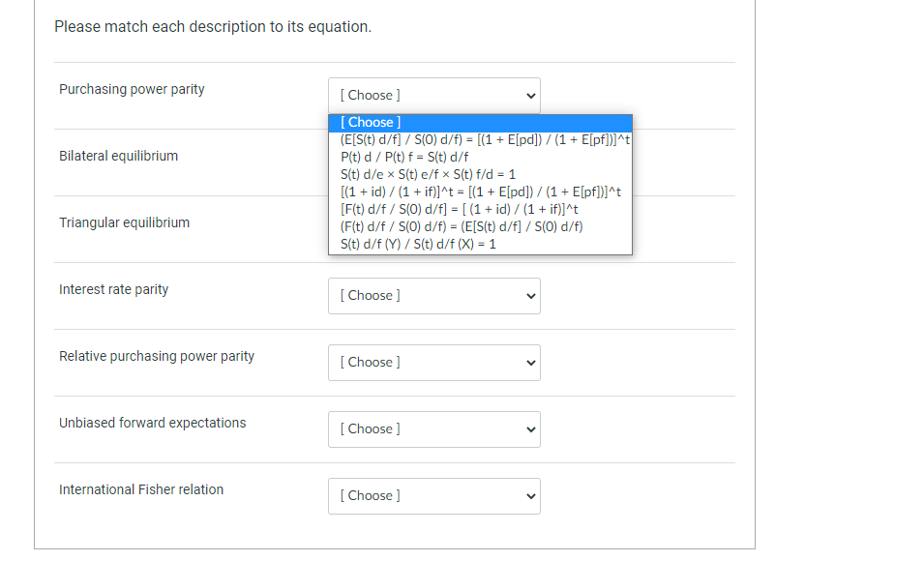The height and width of the screenshot is (561, 924).
Task: Click the International Fisher relation label
Action: 141,489
